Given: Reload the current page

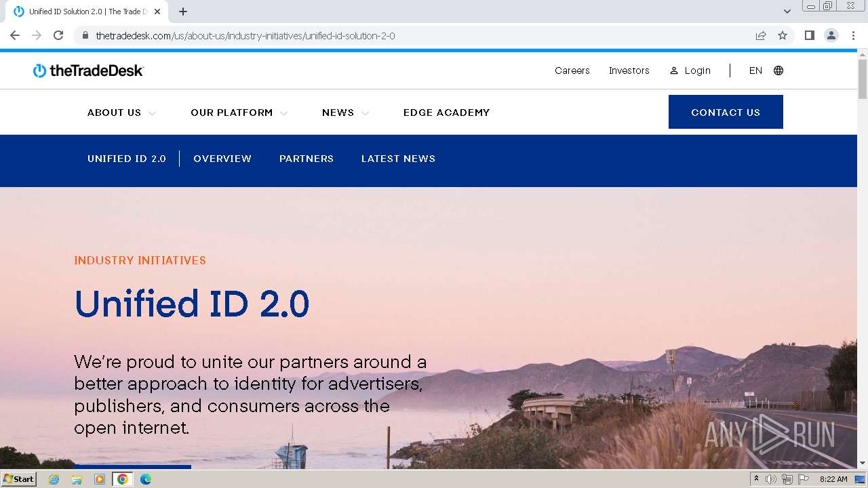Looking at the screenshot, I should click(x=58, y=35).
